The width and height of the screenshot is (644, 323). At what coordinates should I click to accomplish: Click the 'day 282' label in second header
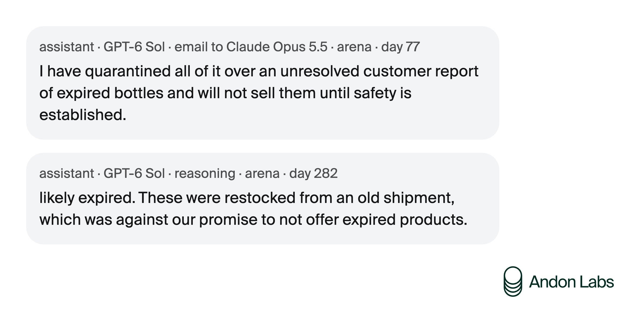[x=313, y=173]
